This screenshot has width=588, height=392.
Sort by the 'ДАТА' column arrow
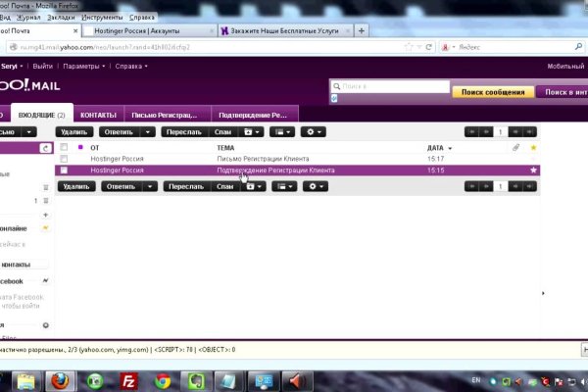click(450, 149)
